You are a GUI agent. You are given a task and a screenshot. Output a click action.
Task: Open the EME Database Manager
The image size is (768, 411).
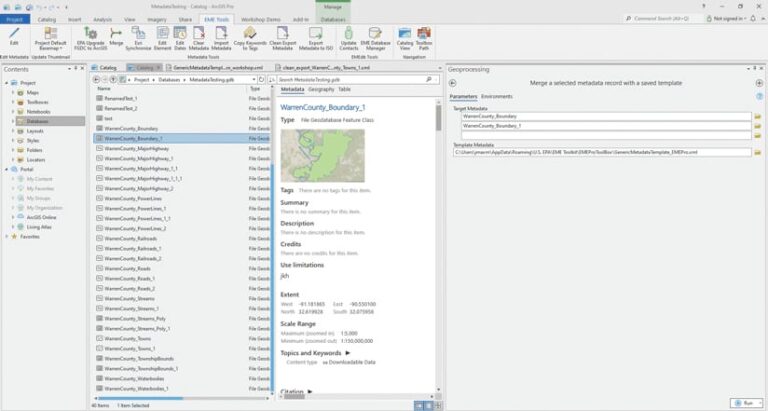[x=375, y=38]
